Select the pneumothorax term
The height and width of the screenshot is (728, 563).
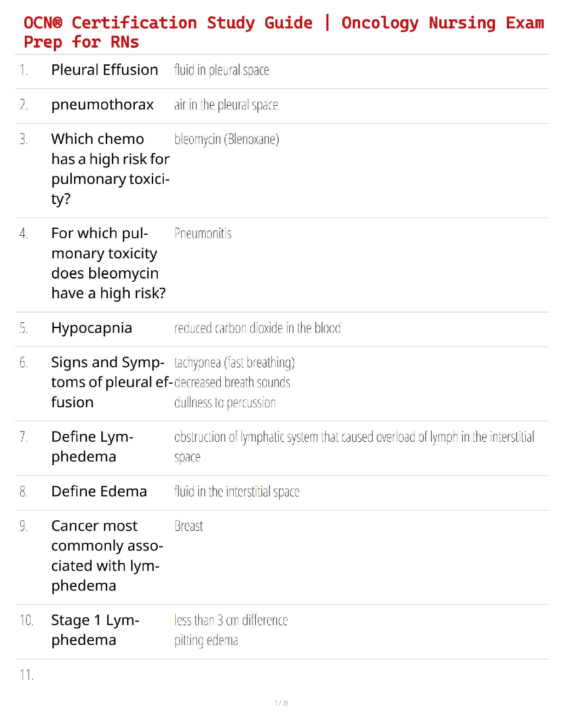[102, 105]
